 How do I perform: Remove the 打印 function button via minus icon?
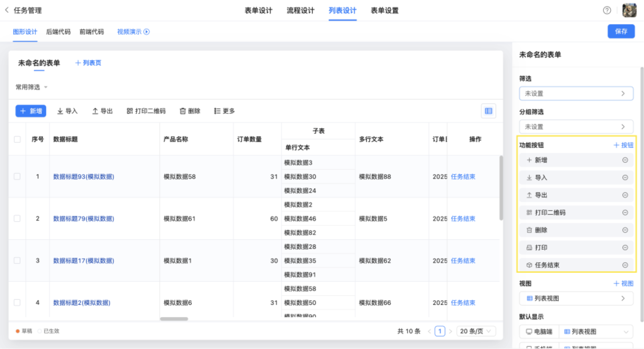pyautogui.click(x=625, y=248)
